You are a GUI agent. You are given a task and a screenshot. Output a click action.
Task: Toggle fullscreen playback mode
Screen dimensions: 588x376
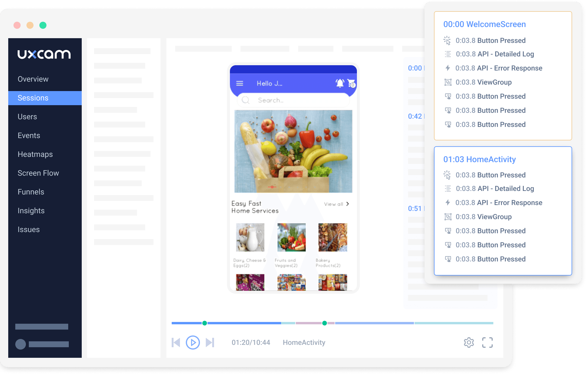click(x=487, y=342)
